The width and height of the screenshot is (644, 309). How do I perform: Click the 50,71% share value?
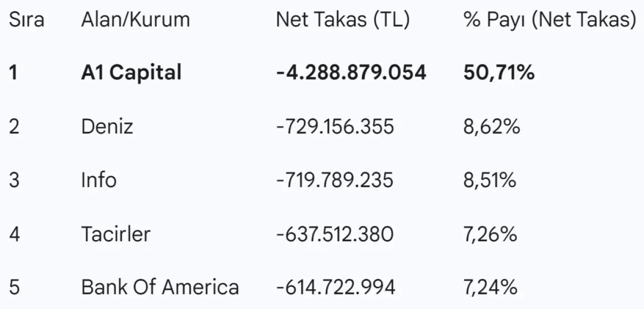point(499,73)
